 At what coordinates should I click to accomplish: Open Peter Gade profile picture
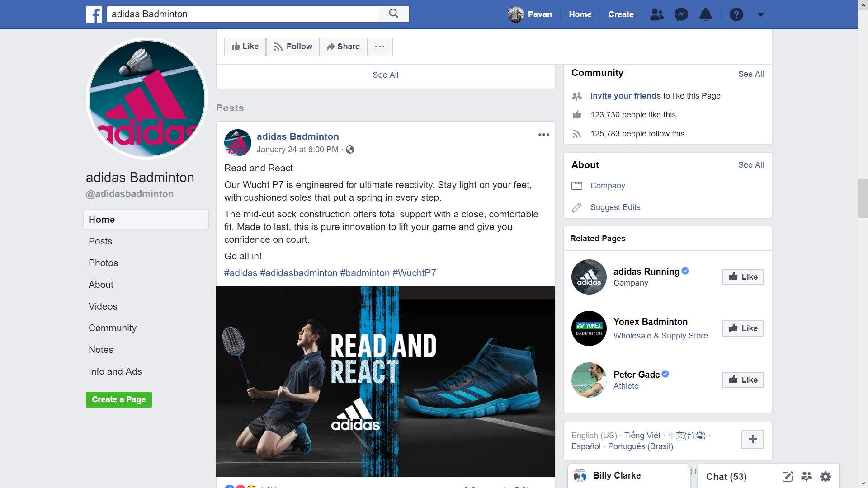coord(589,380)
